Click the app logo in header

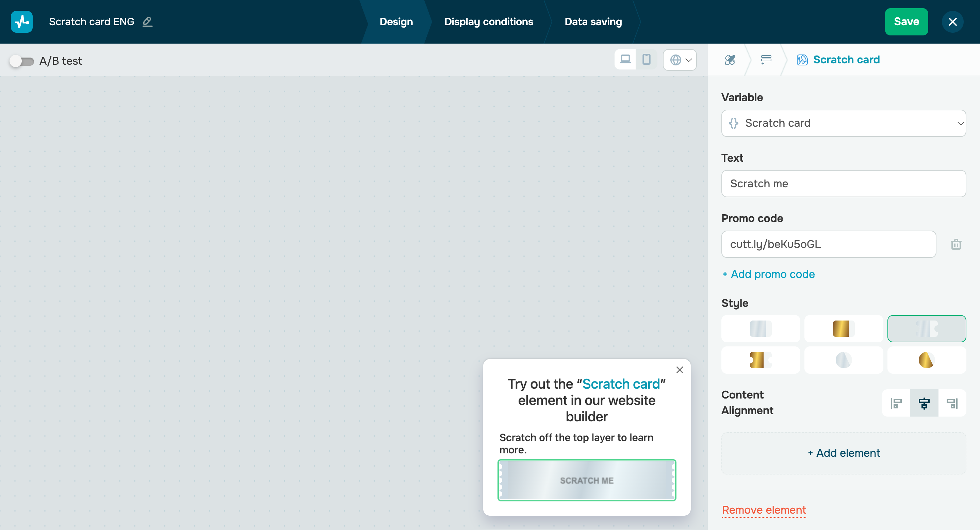22,22
